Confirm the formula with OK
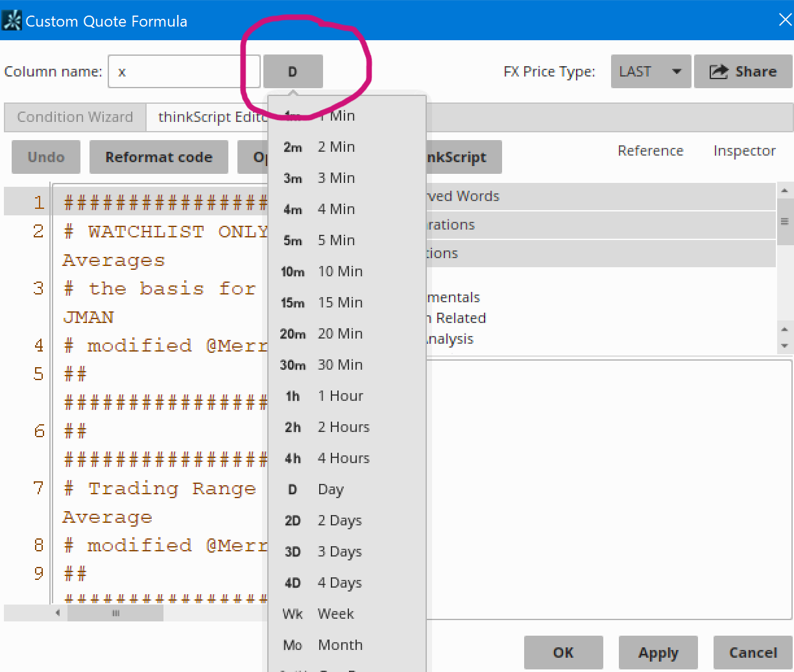The height and width of the screenshot is (672, 794). pyautogui.click(x=563, y=653)
